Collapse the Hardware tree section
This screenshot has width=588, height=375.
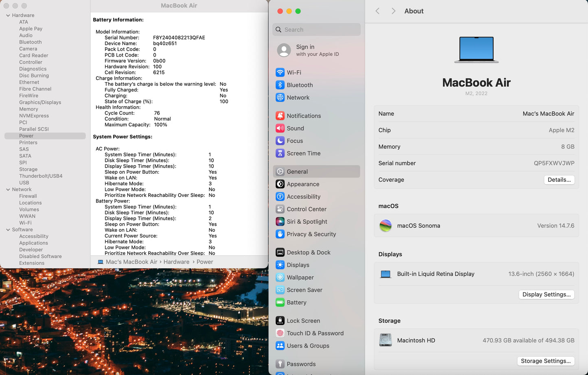(x=8, y=15)
